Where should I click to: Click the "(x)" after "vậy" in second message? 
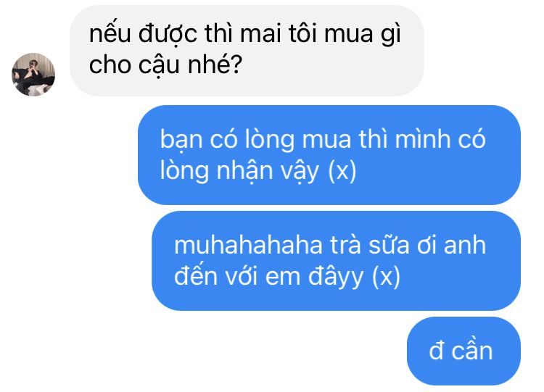342,171
